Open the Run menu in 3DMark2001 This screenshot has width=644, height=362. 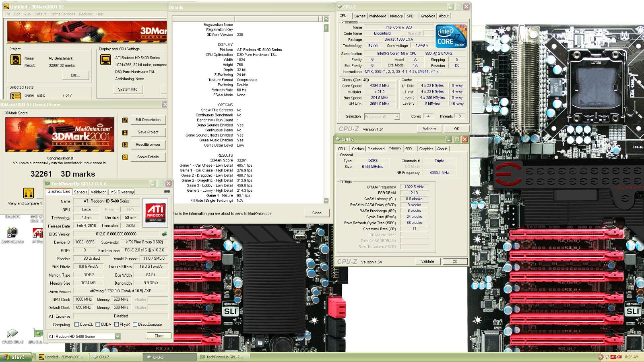pos(27,14)
